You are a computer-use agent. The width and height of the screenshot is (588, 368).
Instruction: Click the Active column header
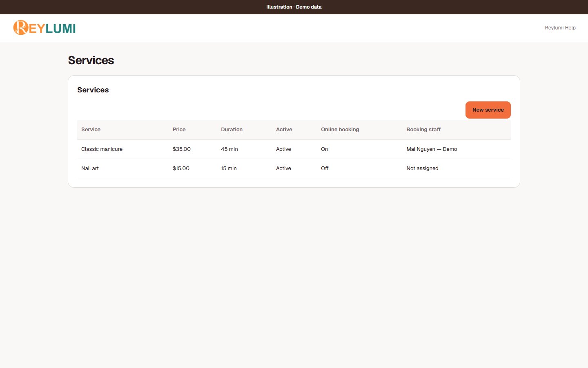284,130
